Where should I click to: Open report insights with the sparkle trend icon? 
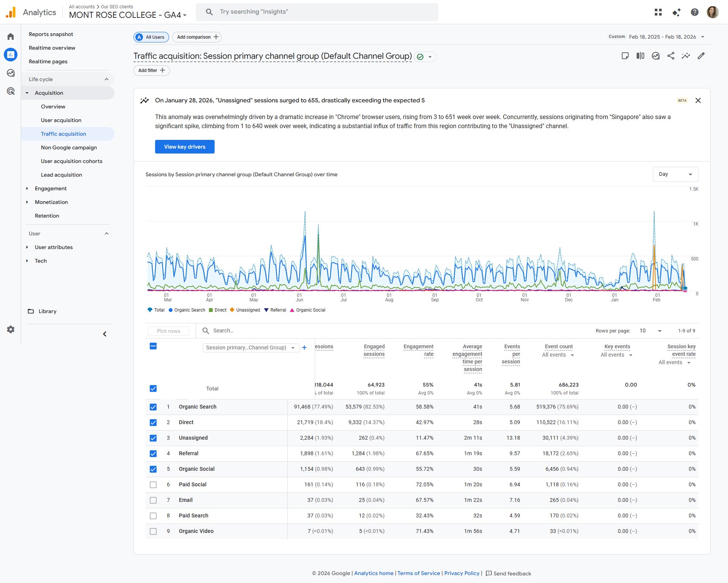pos(686,56)
